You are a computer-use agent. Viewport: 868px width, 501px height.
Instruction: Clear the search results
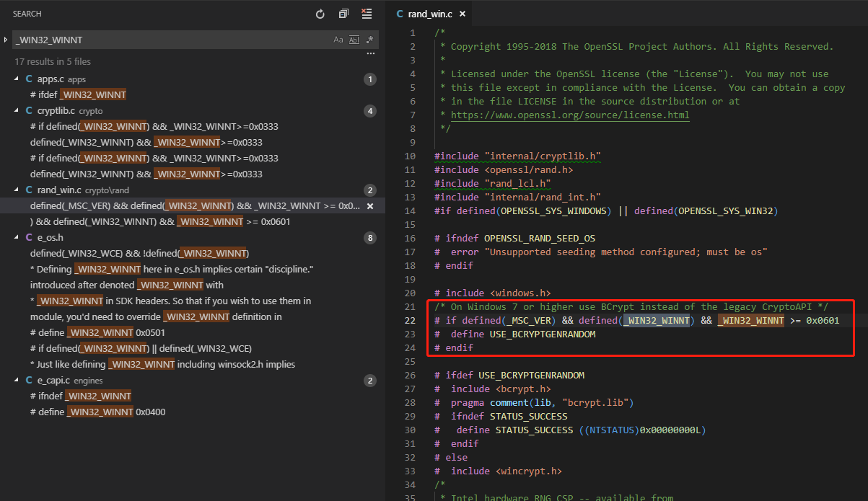click(367, 14)
